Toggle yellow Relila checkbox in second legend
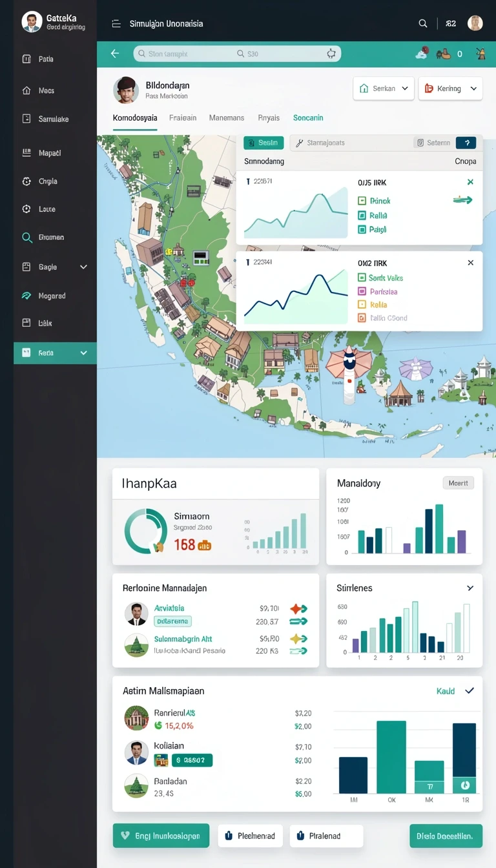The width and height of the screenshot is (496, 868). point(362,305)
